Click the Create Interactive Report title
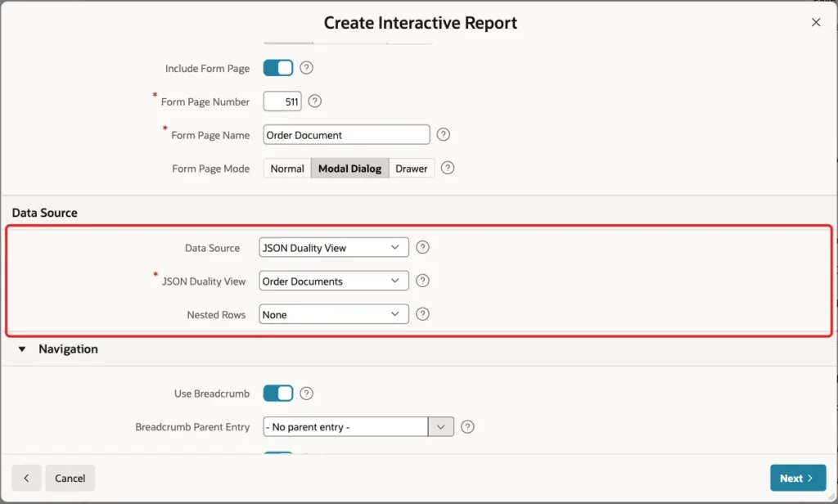This screenshot has width=838, height=504. point(421,23)
